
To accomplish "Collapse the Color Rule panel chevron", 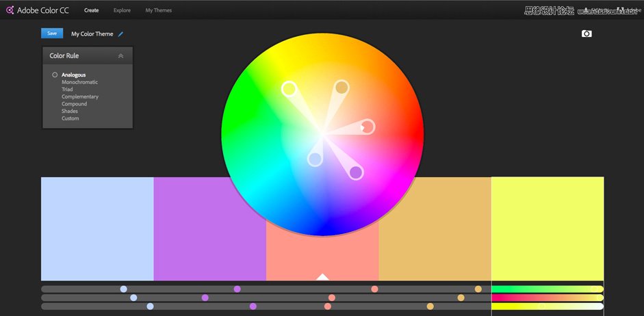I will [x=120, y=56].
